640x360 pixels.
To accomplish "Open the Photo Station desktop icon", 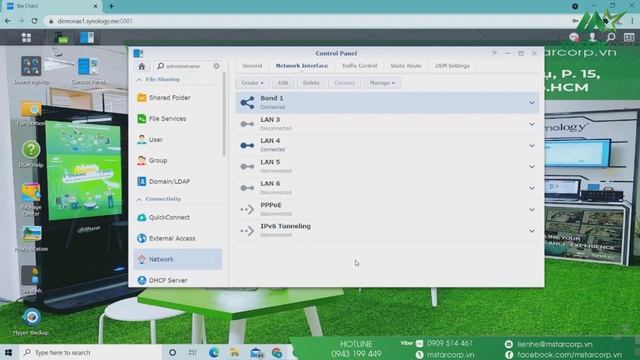I will 31,234.
